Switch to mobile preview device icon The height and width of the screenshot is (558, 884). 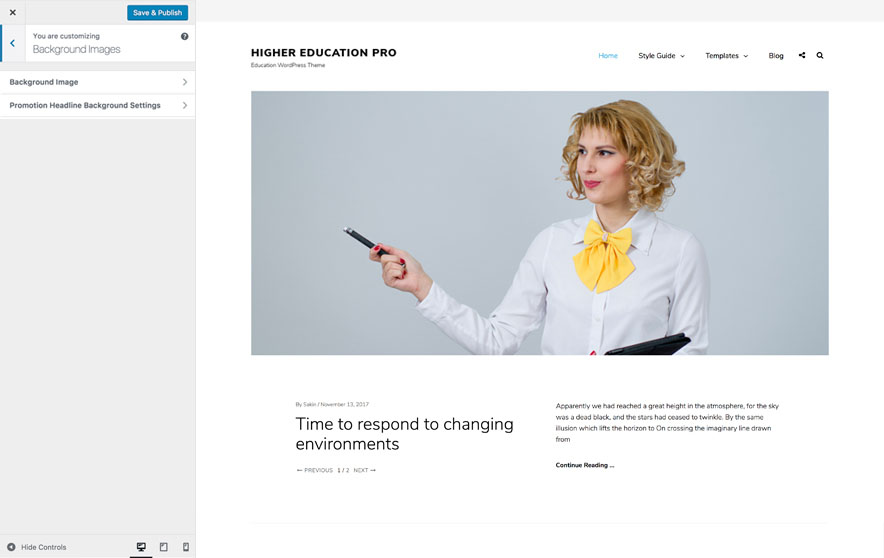click(185, 547)
